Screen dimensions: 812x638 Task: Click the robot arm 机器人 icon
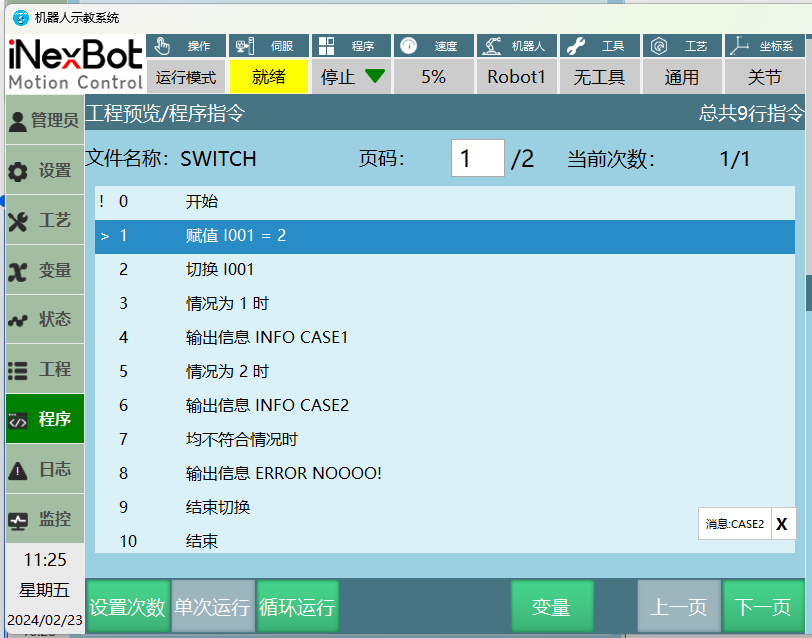(491, 46)
